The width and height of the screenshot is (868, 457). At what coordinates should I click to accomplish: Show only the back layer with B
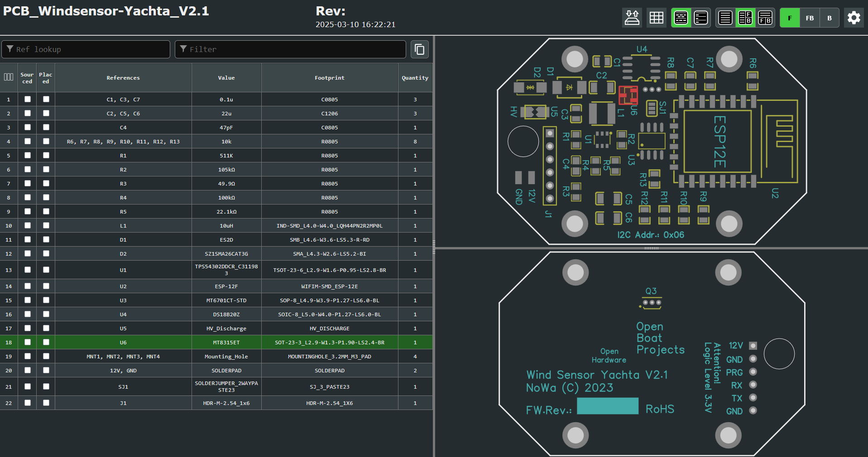(830, 18)
